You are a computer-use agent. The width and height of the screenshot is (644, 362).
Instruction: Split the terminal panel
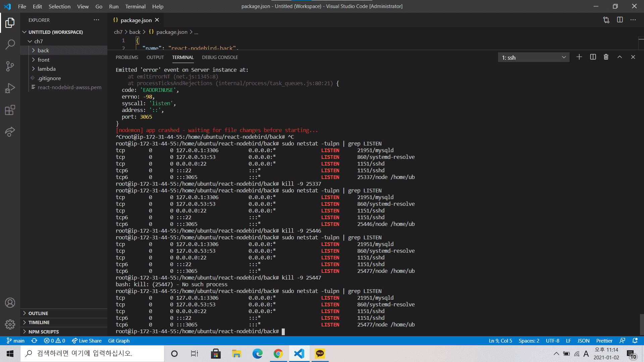[x=593, y=57]
